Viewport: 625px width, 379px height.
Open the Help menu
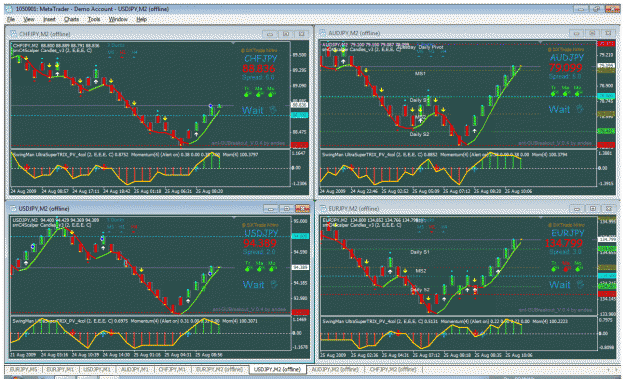point(142,19)
